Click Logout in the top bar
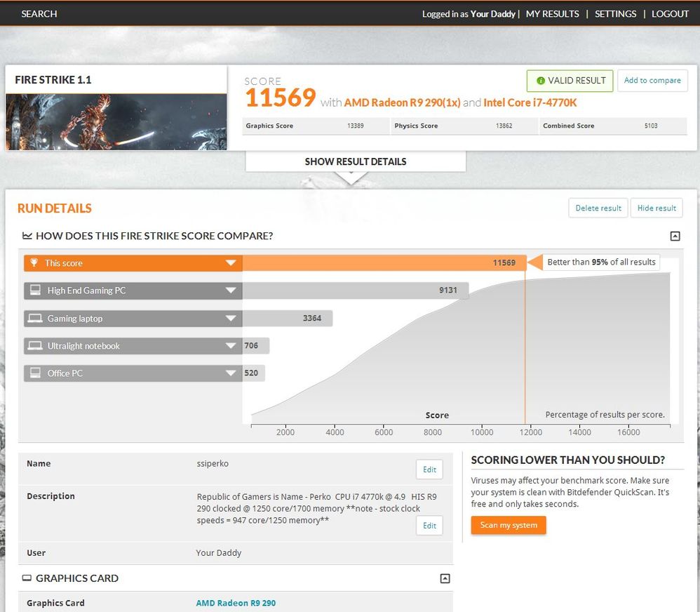The height and width of the screenshot is (612, 700). point(670,14)
